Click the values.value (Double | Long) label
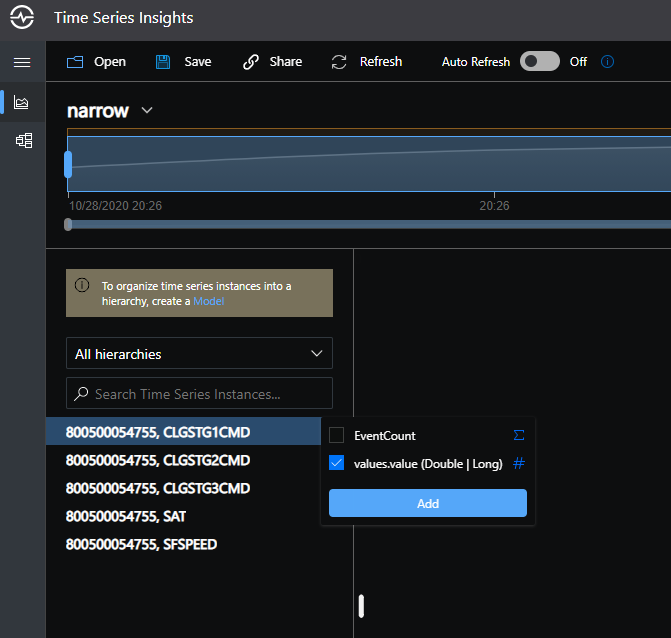671x638 pixels. click(428, 464)
